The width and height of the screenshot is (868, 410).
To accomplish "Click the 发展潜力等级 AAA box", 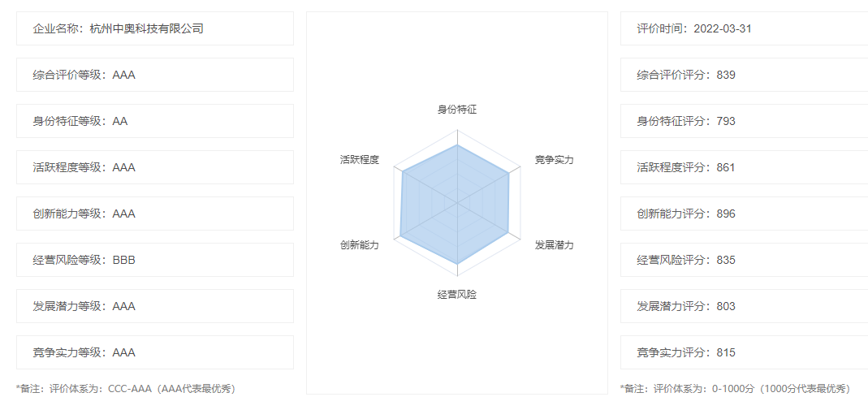I will (x=155, y=306).
